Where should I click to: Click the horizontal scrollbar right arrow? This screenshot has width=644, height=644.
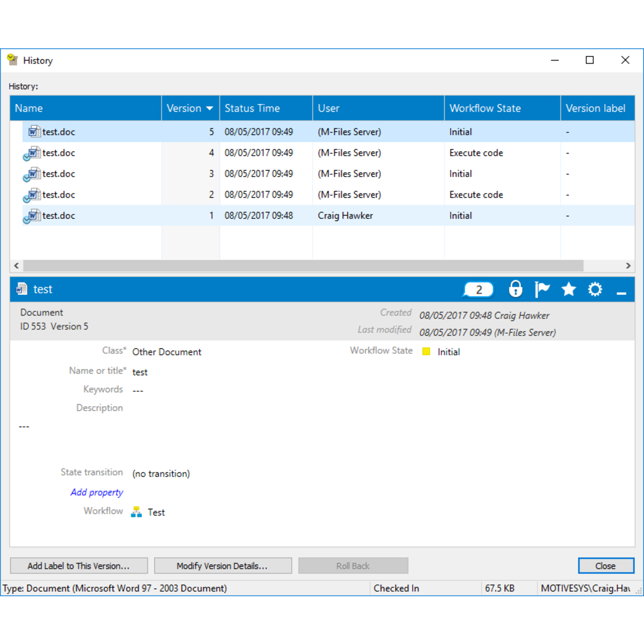[628, 266]
